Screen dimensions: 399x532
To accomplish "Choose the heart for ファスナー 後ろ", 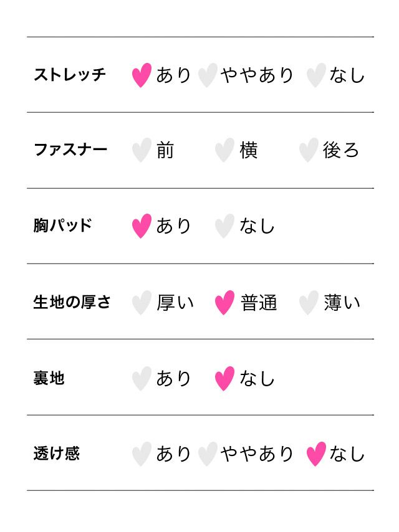I will [x=309, y=150].
